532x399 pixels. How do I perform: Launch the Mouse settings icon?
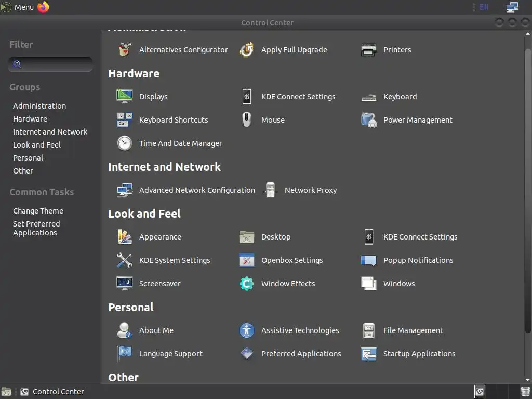pos(247,120)
